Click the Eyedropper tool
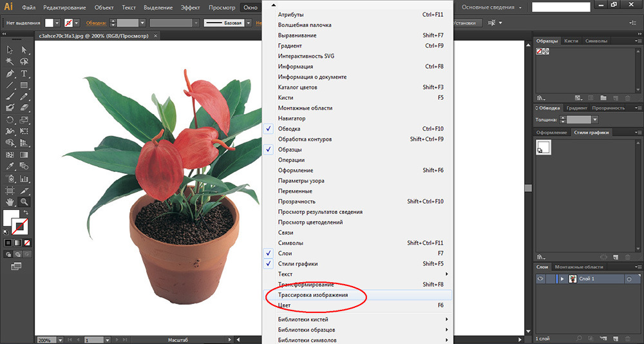Screen dimensions: 644x344 pos(10,166)
